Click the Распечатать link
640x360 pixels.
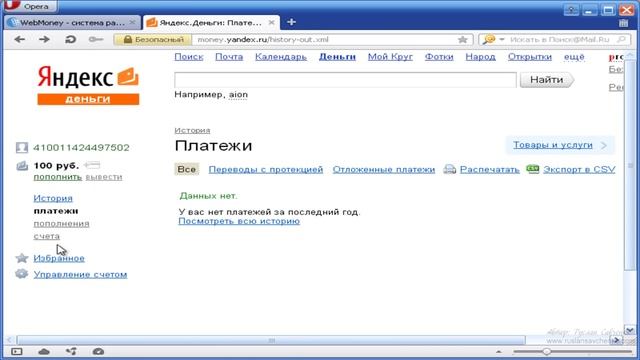point(490,169)
